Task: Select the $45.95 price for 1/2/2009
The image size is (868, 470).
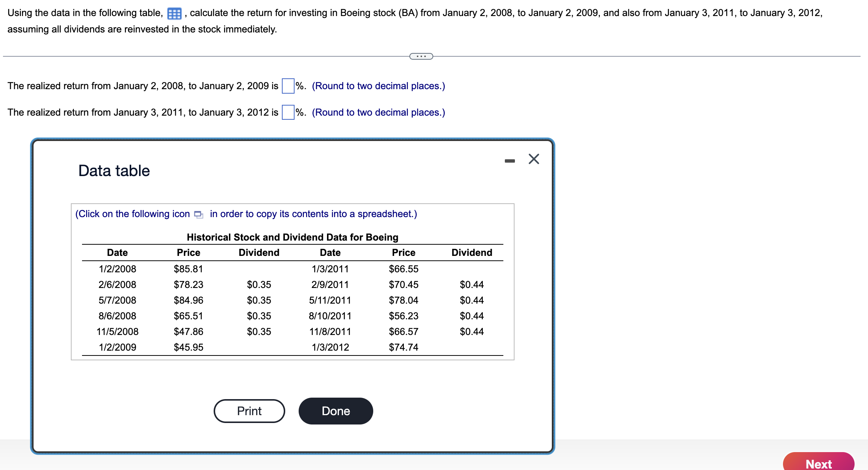Action: pos(188,347)
